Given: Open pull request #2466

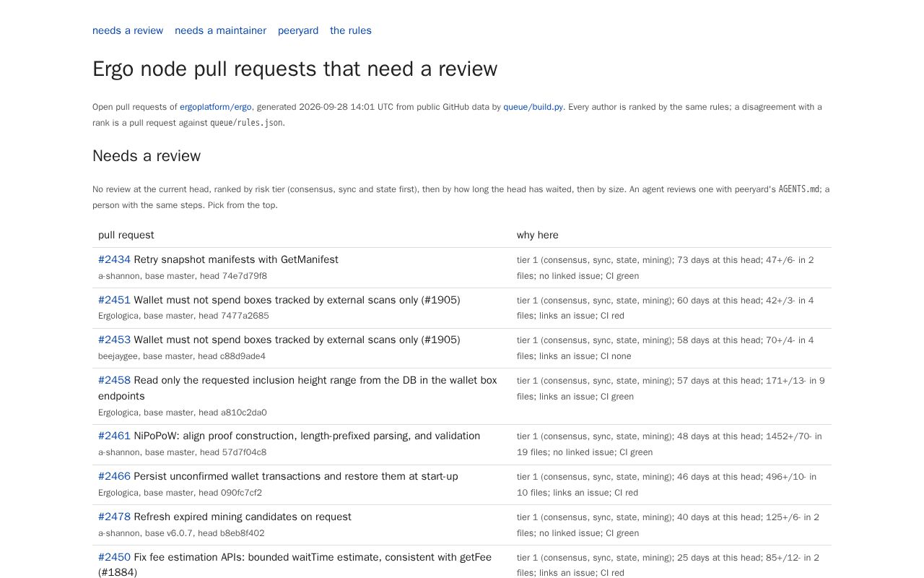Looking at the screenshot, I should coord(114,476).
